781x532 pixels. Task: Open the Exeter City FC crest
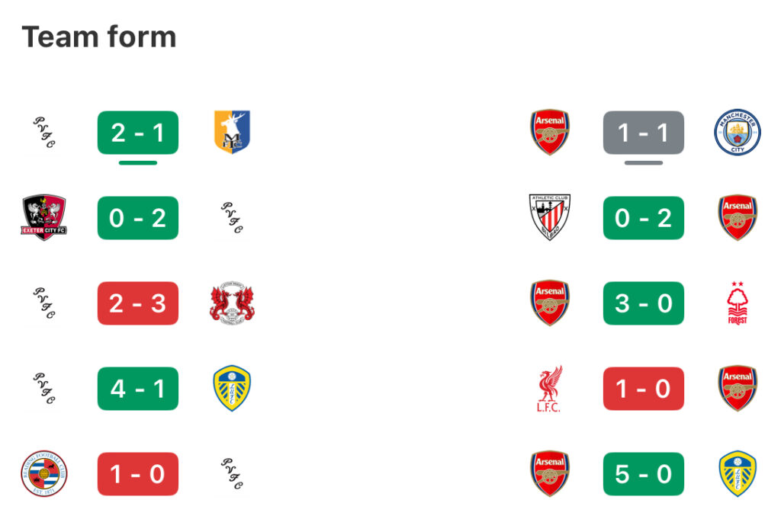(43, 217)
